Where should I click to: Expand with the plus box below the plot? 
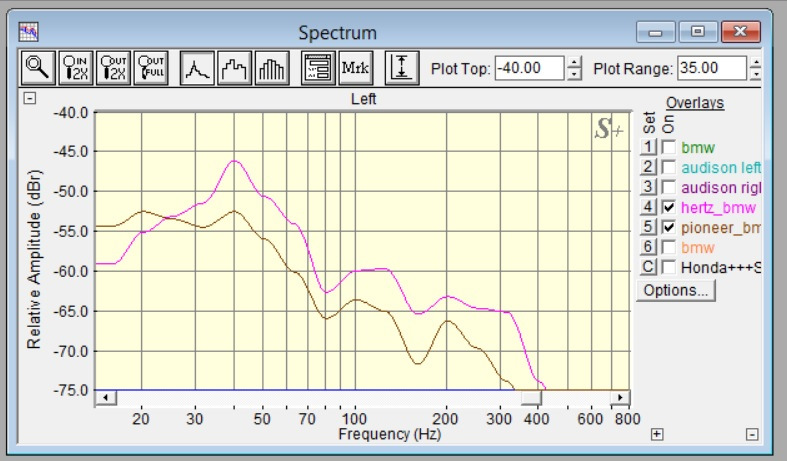[657, 434]
